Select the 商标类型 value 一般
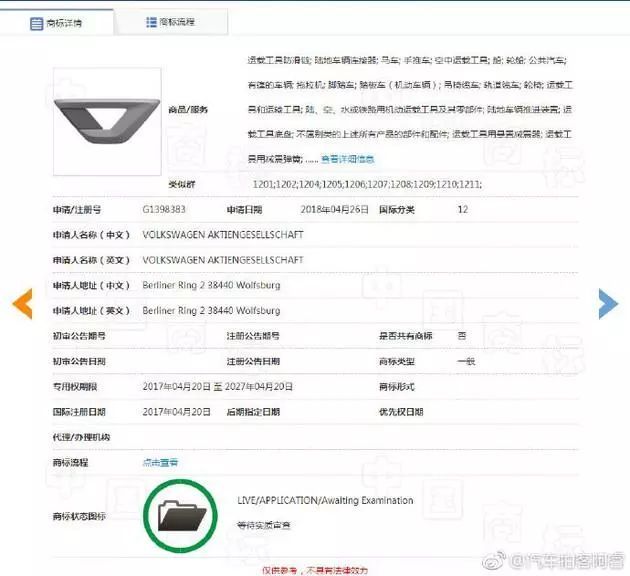The image size is (630, 576). point(466,361)
